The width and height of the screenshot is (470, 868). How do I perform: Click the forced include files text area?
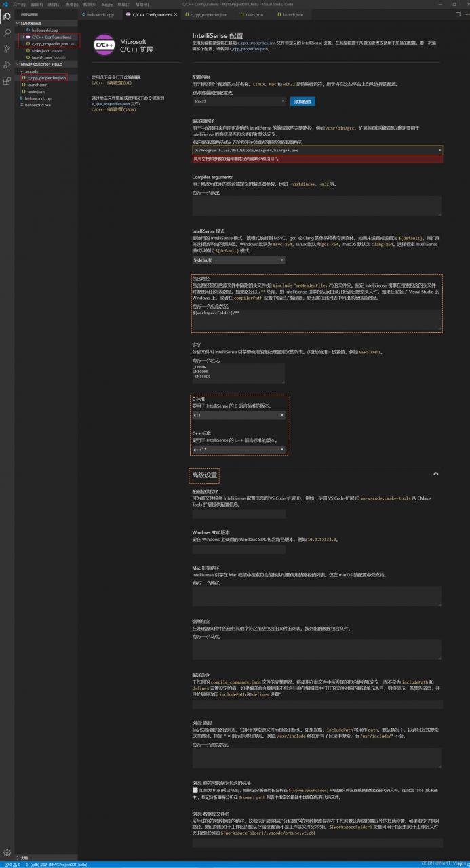(x=317, y=650)
